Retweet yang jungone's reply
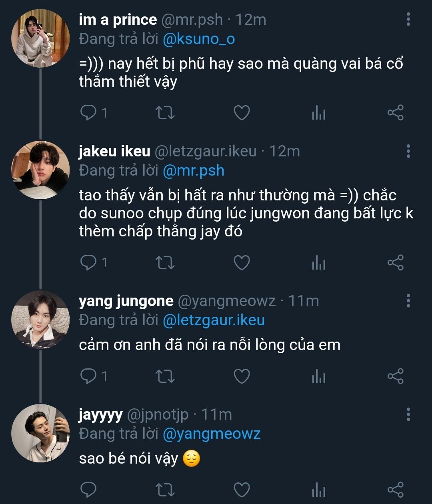 (164, 376)
